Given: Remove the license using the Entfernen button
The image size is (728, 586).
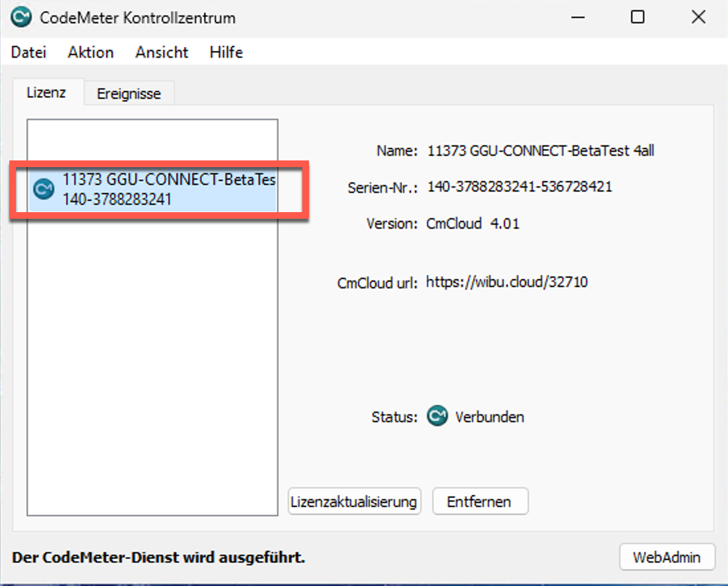Looking at the screenshot, I should point(479,502).
